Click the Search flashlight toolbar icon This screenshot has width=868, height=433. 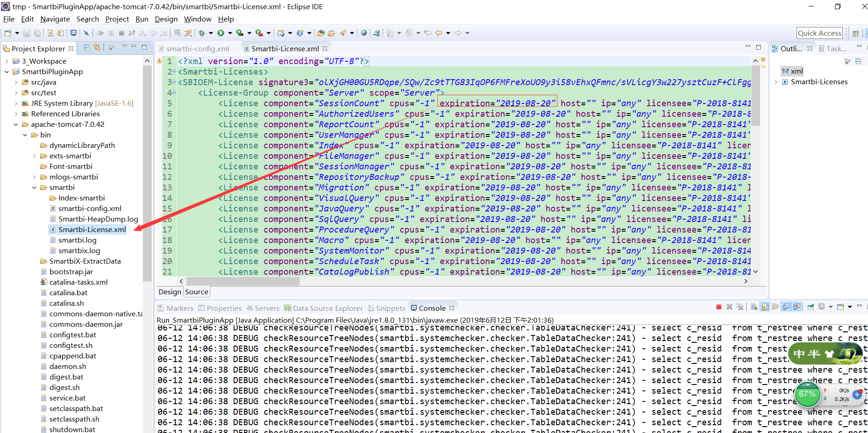tap(343, 33)
